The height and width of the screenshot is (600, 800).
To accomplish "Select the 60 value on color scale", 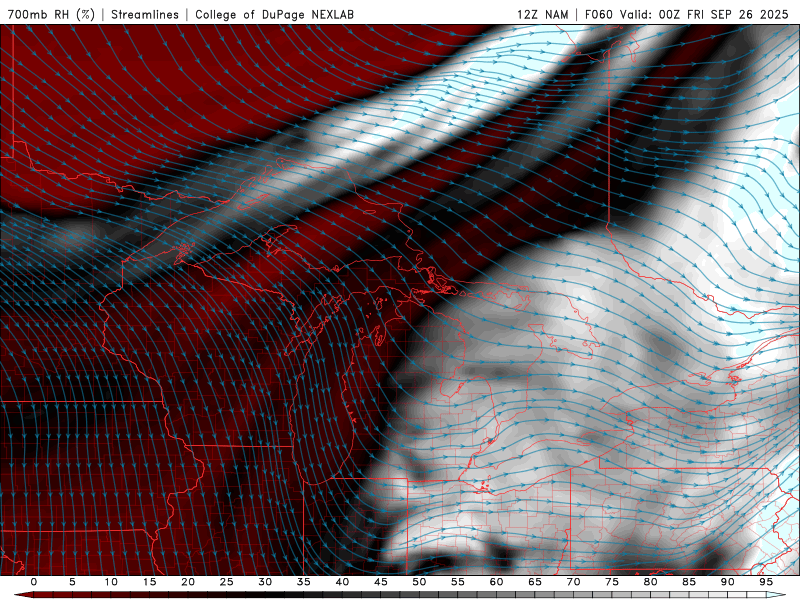I will (x=496, y=582).
